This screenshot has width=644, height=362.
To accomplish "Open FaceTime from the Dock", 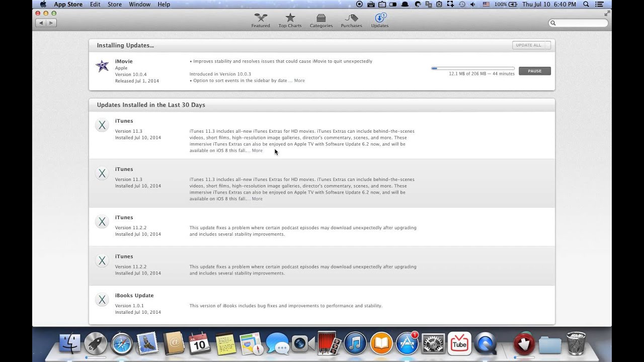I will point(303,344).
